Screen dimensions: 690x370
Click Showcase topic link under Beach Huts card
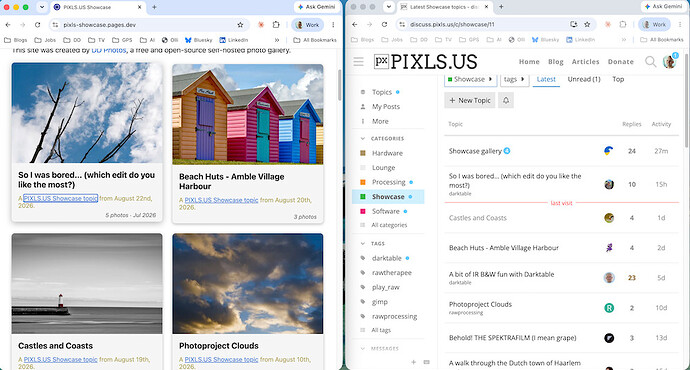click(221, 200)
